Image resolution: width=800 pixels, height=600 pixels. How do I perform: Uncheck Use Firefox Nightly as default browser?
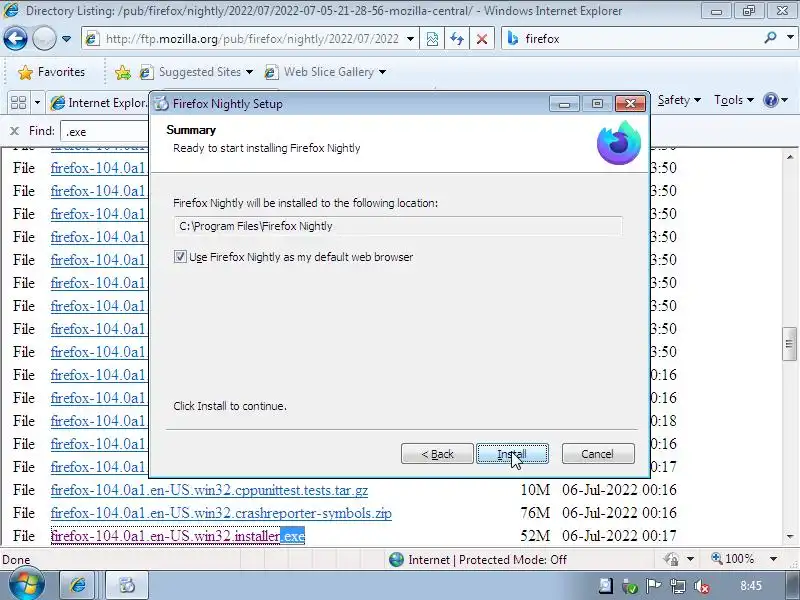coord(180,257)
